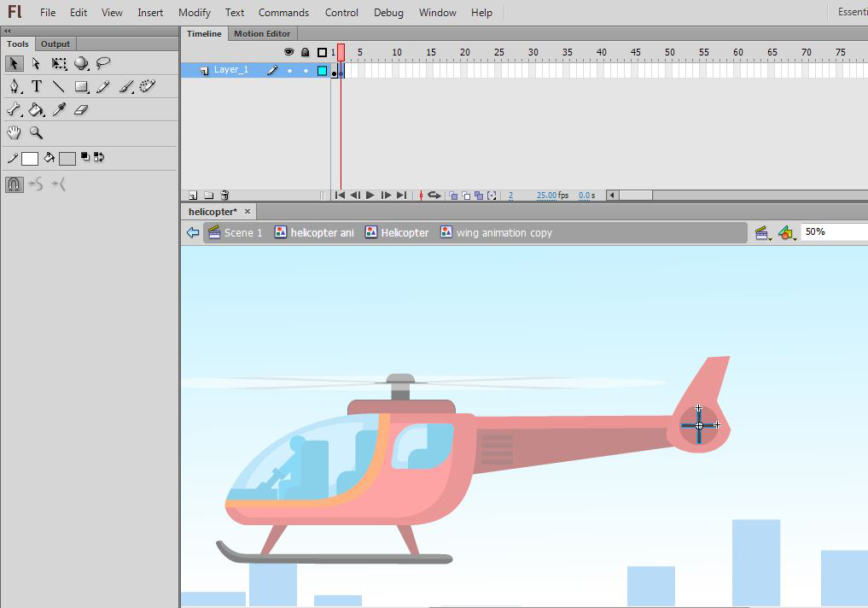Click the white stroke color swatch
This screenshot has width=868, height=608.
coord(30,159)
